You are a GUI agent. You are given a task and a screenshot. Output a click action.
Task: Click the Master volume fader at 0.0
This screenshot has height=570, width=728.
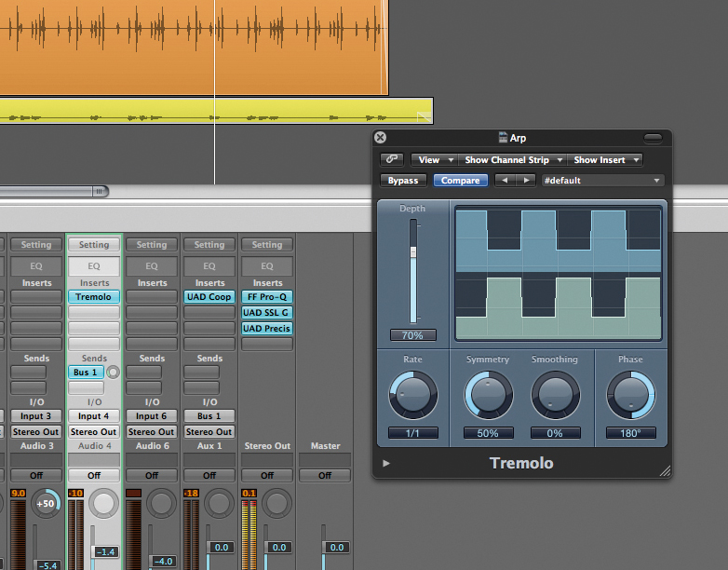coord(335,548)
